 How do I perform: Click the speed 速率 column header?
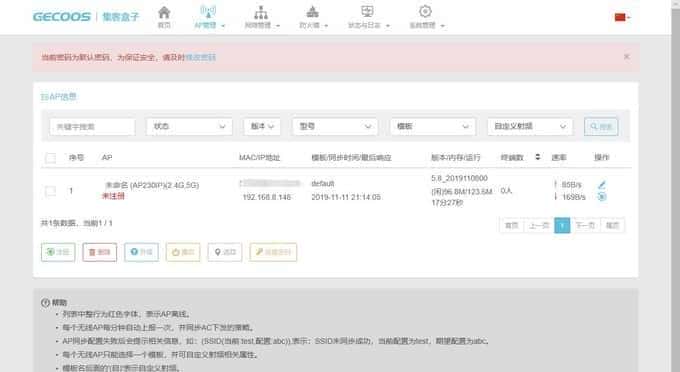tap(559, 157)
